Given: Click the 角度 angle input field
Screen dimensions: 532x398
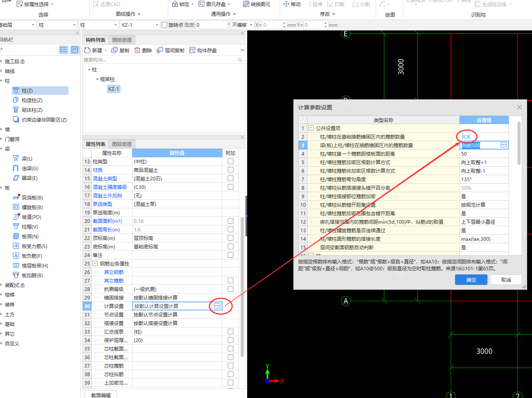Looking at the screenshot, I should pos(212,25).
